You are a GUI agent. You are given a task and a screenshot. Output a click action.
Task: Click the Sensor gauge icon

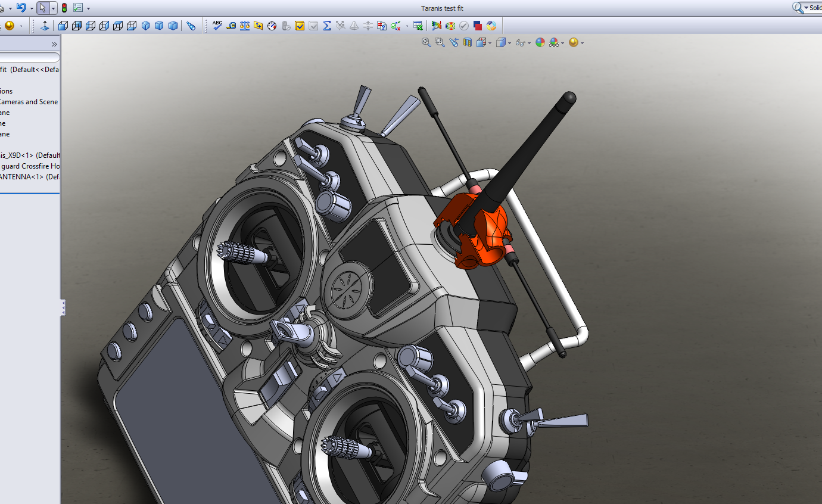click(272, 26)
